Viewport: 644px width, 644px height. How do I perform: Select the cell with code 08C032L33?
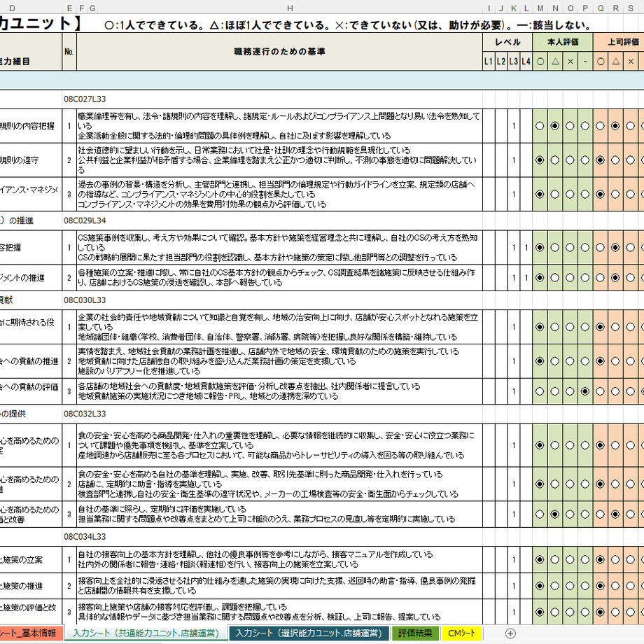tap(85, 414)
